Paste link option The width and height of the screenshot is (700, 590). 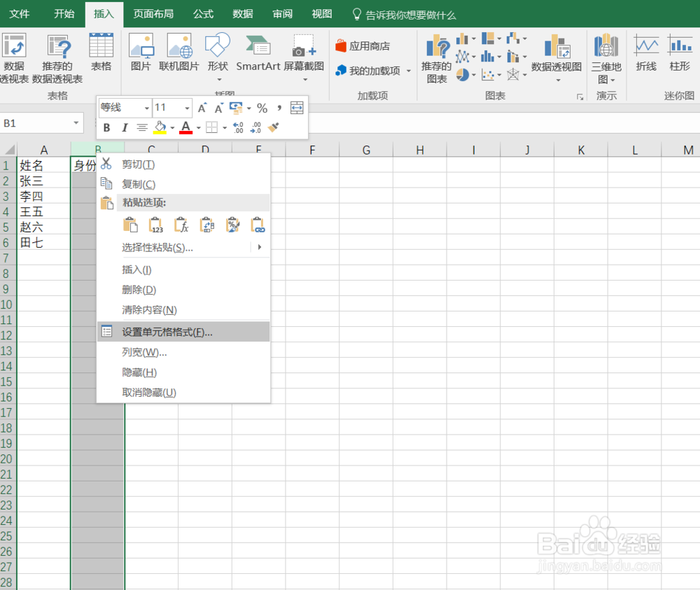tap(258, 225)
